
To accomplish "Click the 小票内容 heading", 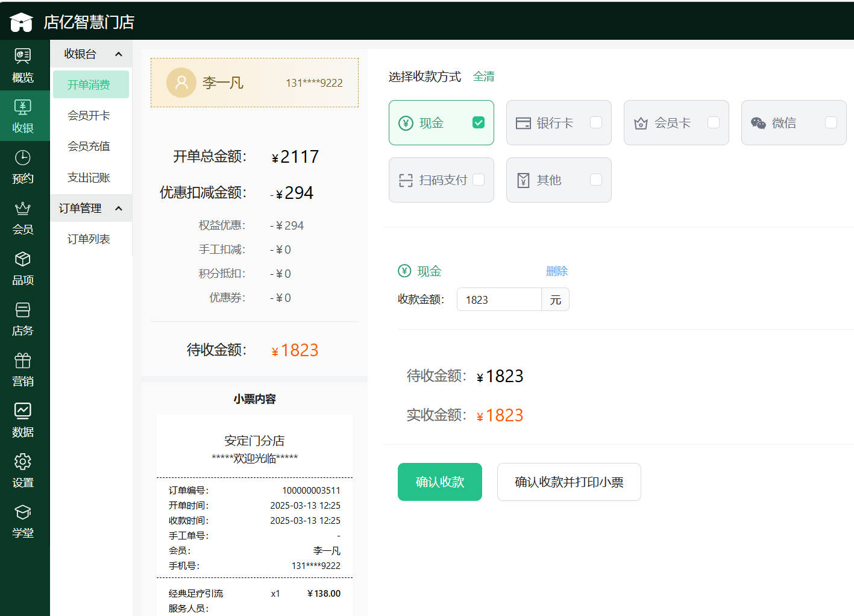I will point(254,399).
